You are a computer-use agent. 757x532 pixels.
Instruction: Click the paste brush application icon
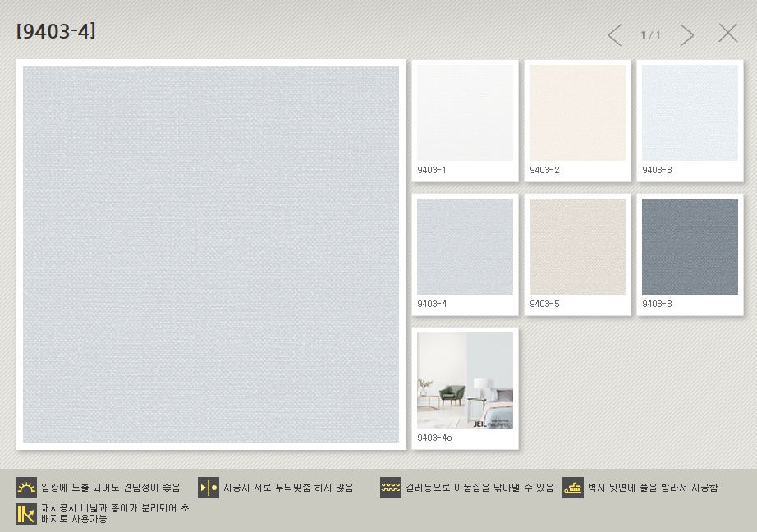(x=573, y=488)
